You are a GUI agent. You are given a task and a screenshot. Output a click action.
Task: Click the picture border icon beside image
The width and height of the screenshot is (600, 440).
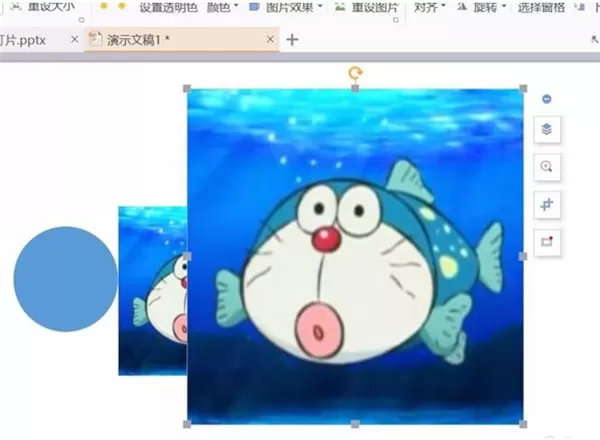point(547,242)
